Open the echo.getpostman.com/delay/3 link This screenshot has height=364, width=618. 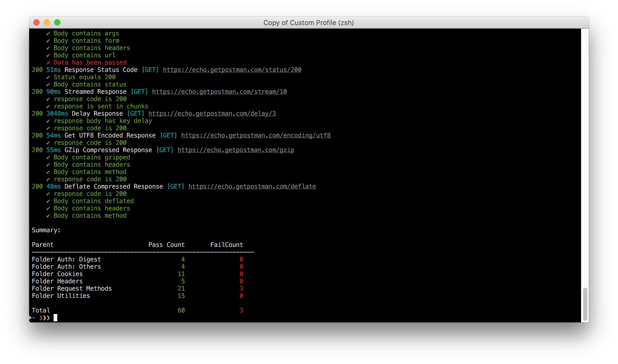tap(212, 114)
